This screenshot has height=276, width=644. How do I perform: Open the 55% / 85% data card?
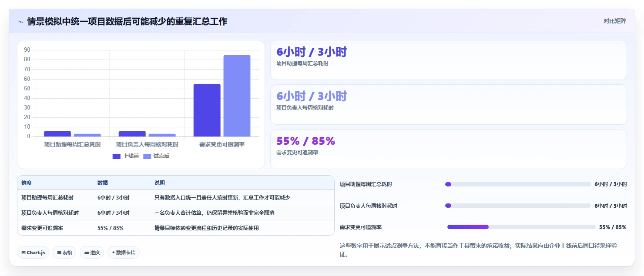tap(449, 149)
